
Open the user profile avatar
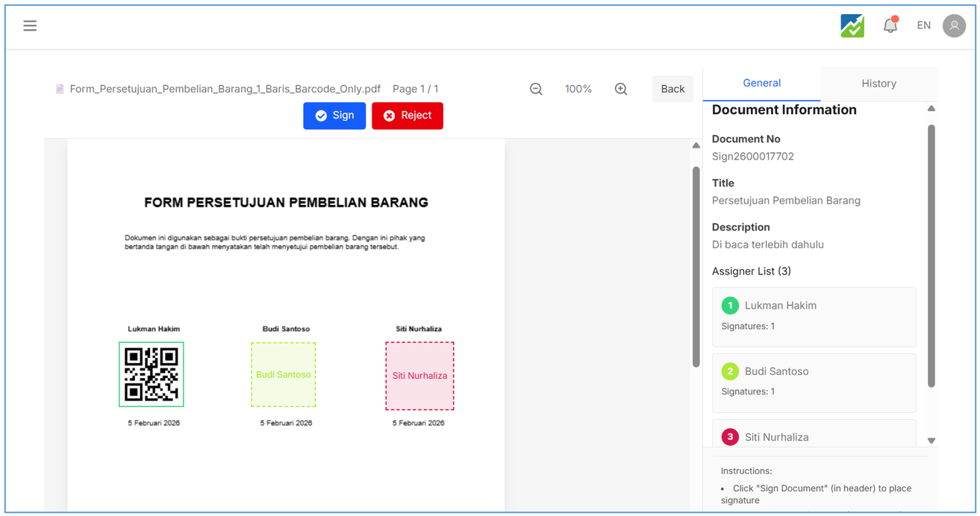pos(954,26)
